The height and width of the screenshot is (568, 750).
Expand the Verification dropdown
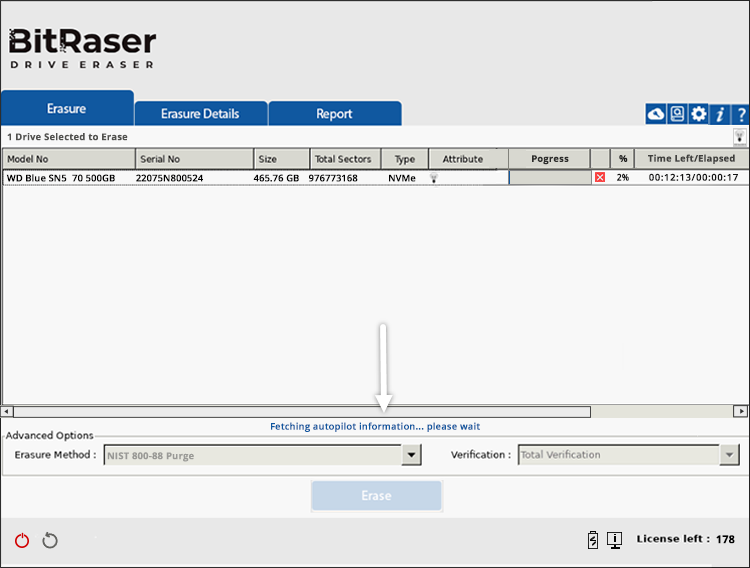pyautogui.click(x=730, y=455)
